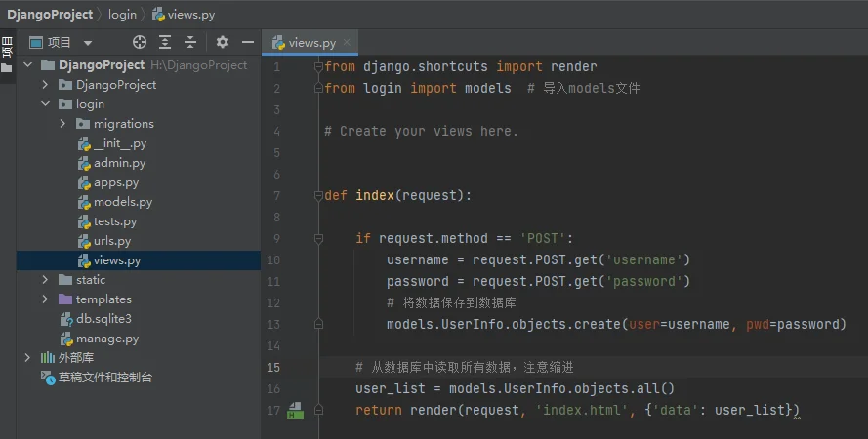
Task: Select __init__.py in the project tree
Action: click(x=139, y=143)
